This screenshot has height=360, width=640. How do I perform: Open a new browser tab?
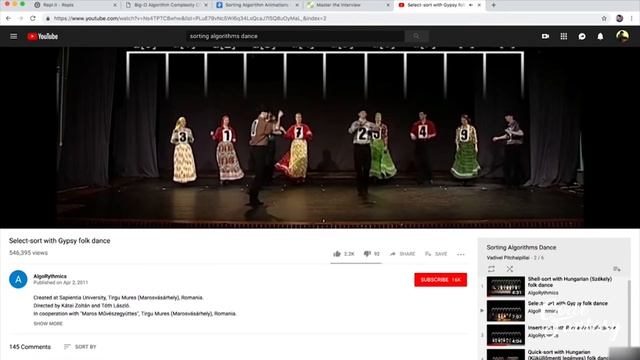tap(493, 5)
